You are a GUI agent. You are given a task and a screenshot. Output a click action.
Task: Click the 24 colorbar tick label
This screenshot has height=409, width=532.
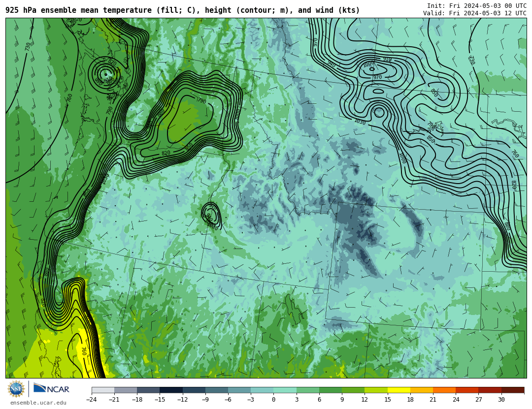point(456,400)
